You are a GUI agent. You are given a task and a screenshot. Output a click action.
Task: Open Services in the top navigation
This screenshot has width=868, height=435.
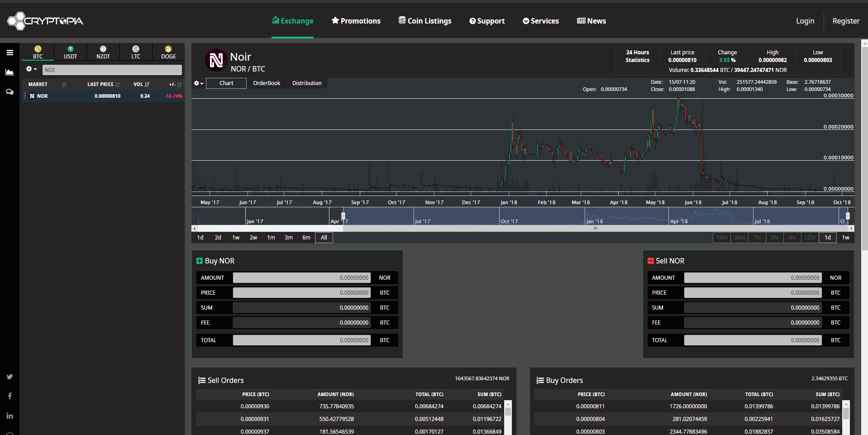point(541,21)
